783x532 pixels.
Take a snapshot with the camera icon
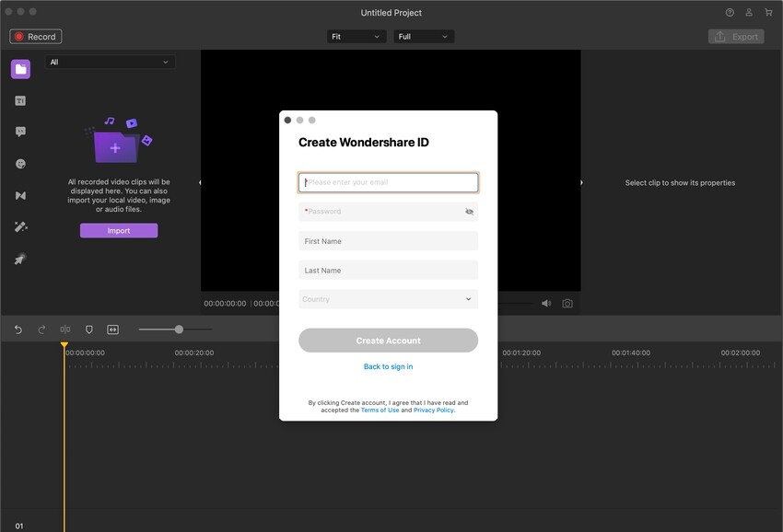(x=567, y=304)
